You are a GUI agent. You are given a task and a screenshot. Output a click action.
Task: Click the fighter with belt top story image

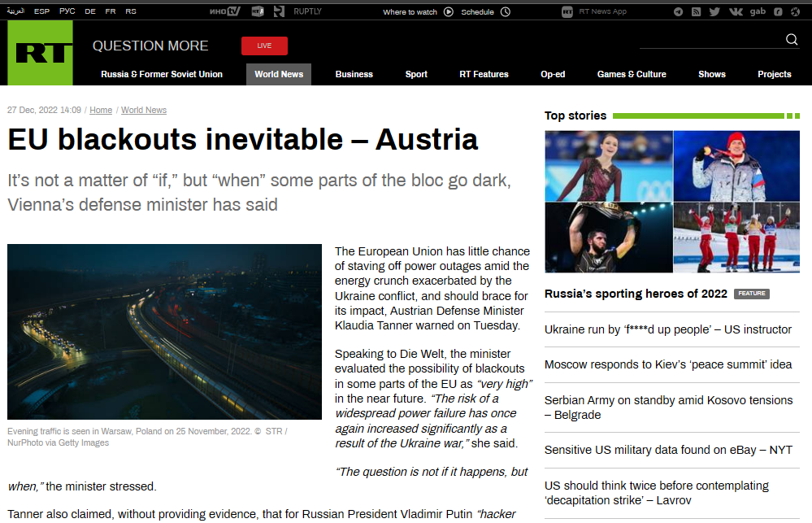(x=609, y=238)
